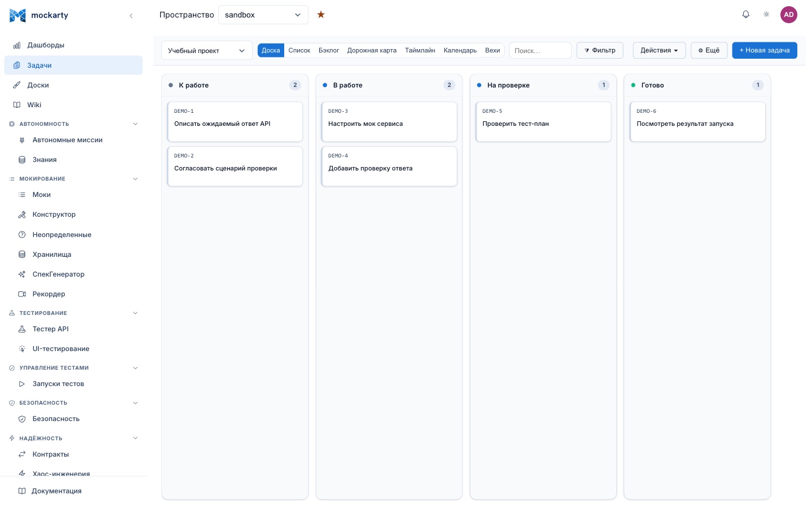Viewport: 812px width, 508px height.
Task: Click the К работе column header
Action: click(235, 85)
